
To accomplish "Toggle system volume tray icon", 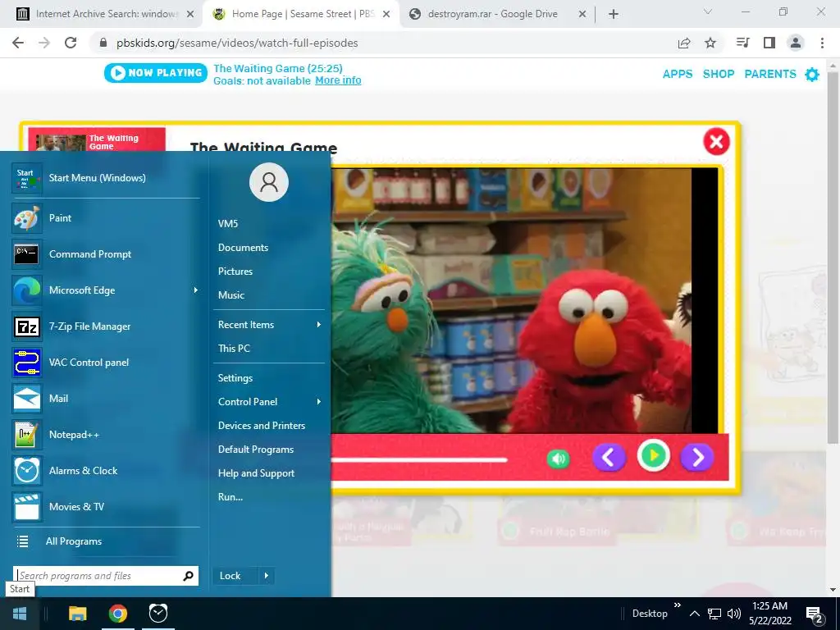I will click(x=734, y=614).
